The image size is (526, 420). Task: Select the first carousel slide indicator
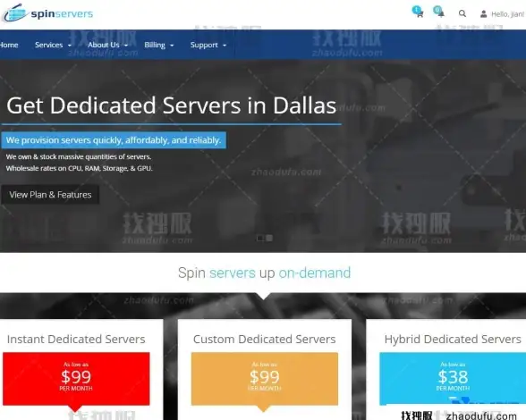(x=260, y=238)
